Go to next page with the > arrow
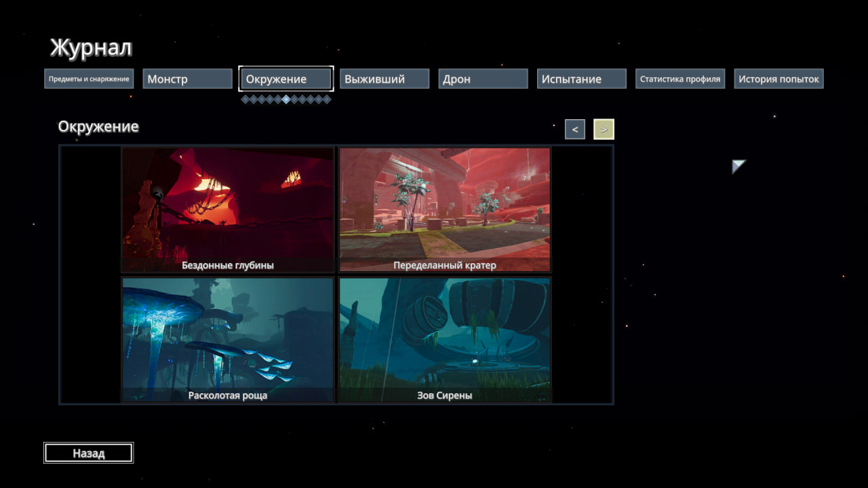Viewport: 868px width, 488px height. 604,129
